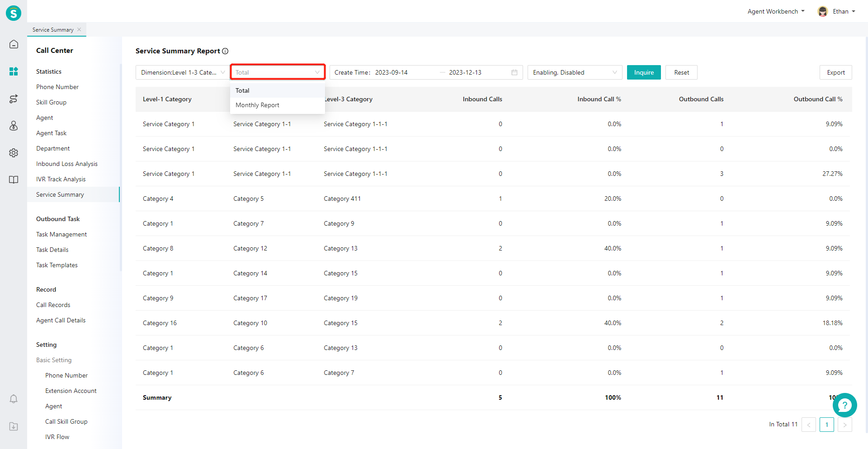This screenshot has width=868, height=449.
Task: Open the home icon in left rail
Action: [x=14, y=44]
